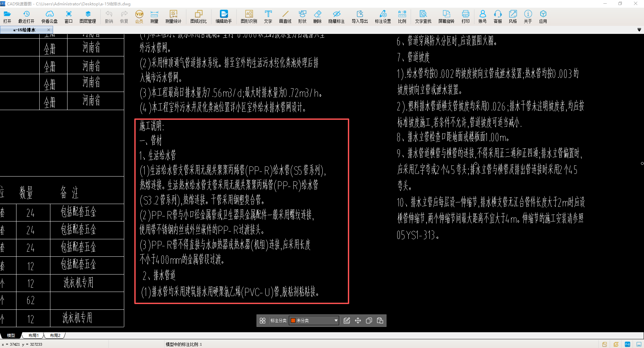Click the copy annotation icon
This screenshot has height=348, width=644.
pyautogui.click(x=369, y=320)
